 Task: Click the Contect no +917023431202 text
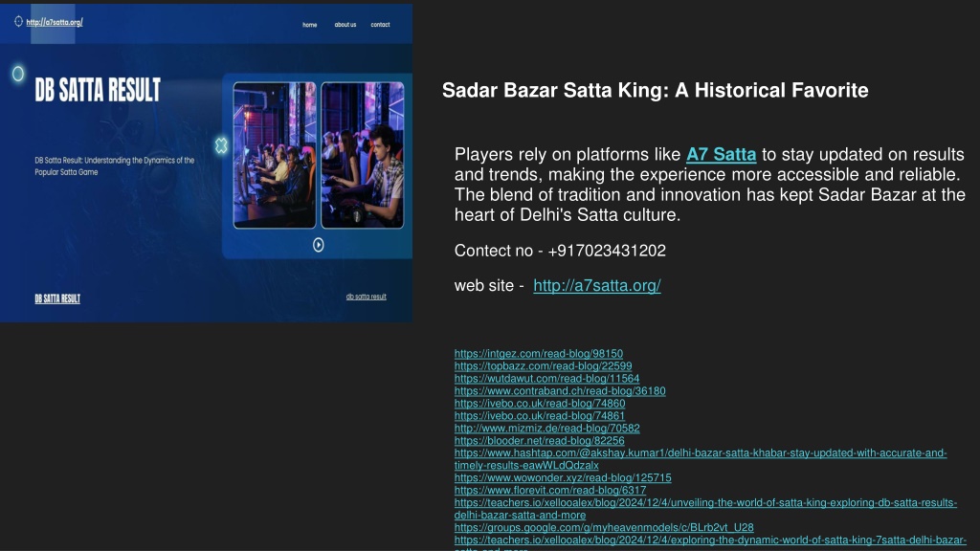[x=560, y=251]
